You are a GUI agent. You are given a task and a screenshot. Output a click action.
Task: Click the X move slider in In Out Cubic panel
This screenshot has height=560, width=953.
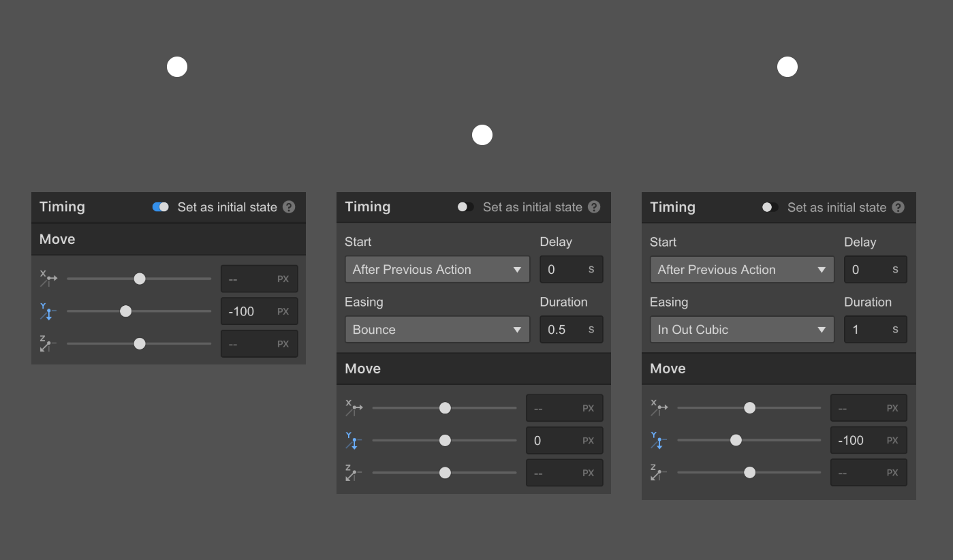coord(749,408)
